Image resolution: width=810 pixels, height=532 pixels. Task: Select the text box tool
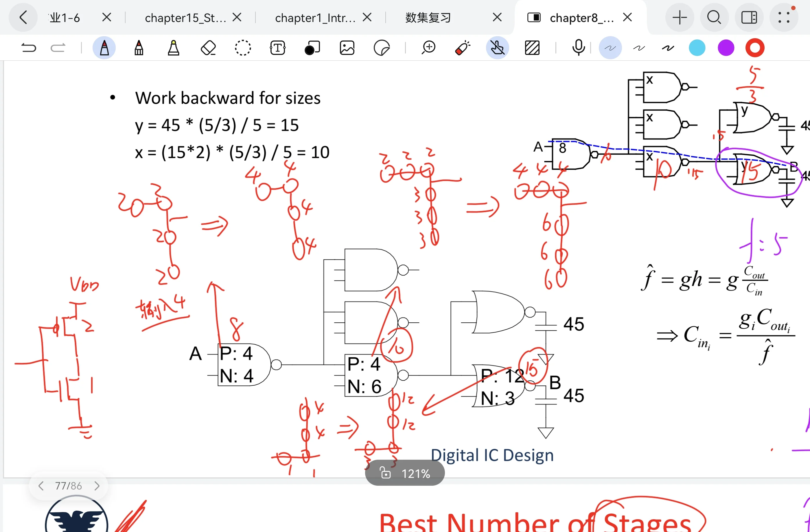[277, 48]
